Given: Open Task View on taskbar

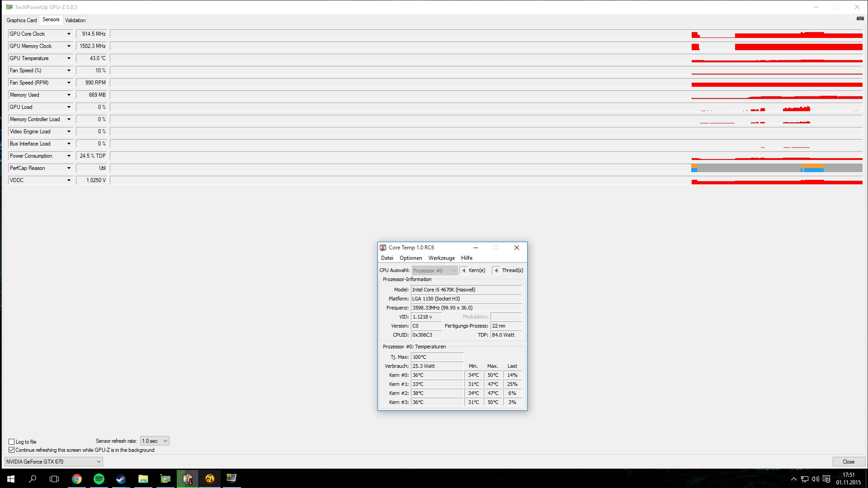Looking at the screenshot, I should pos(54,479).
